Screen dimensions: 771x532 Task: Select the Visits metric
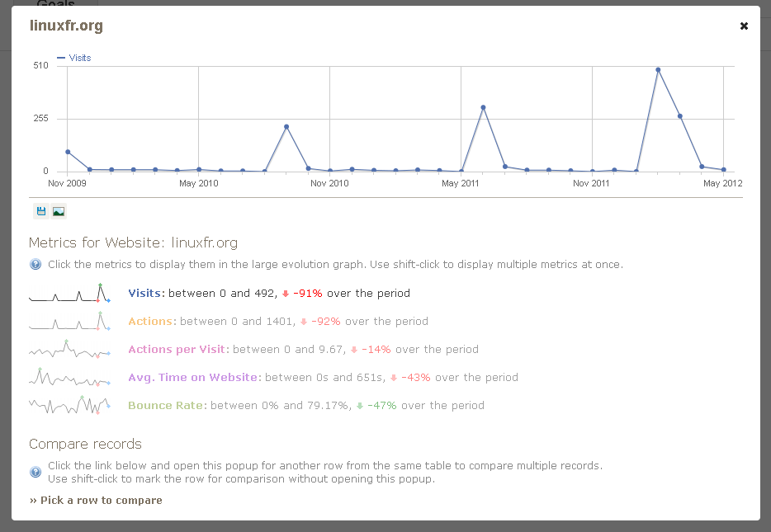pos(144,294)
